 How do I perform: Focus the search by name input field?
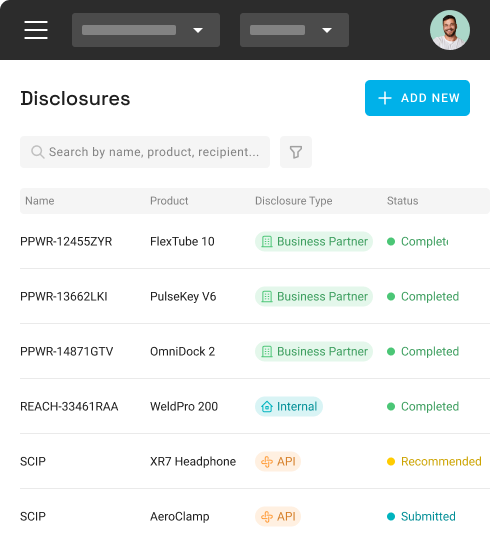[x=145, y=152]
